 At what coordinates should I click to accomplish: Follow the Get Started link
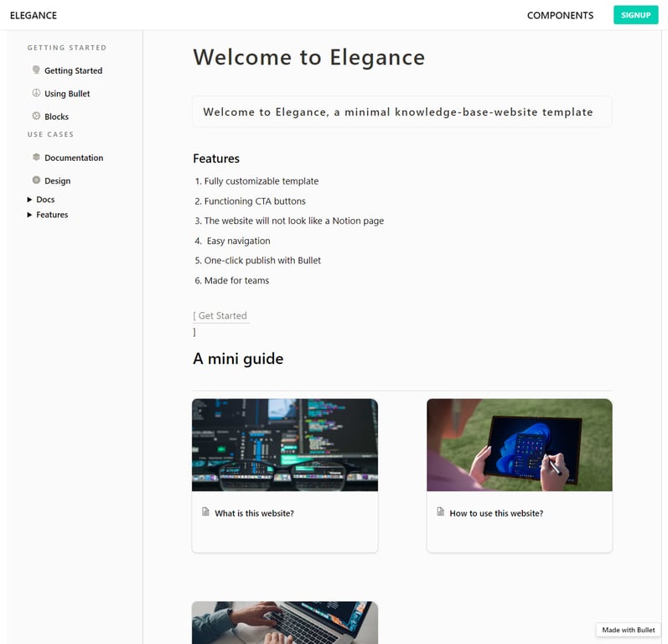click(222, 316)
